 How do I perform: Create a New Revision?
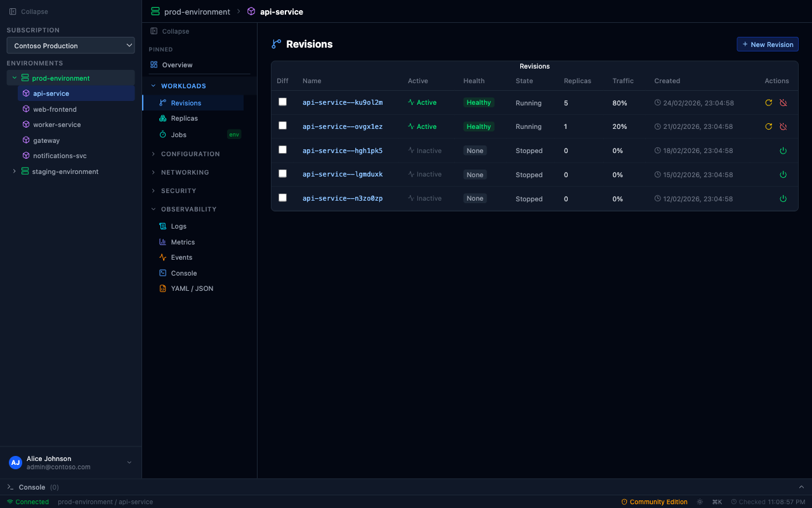tap(768, 44)
